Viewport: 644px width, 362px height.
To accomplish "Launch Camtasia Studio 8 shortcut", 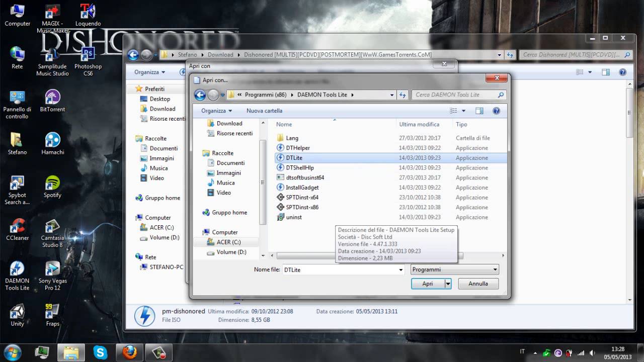I will (53, 233).
